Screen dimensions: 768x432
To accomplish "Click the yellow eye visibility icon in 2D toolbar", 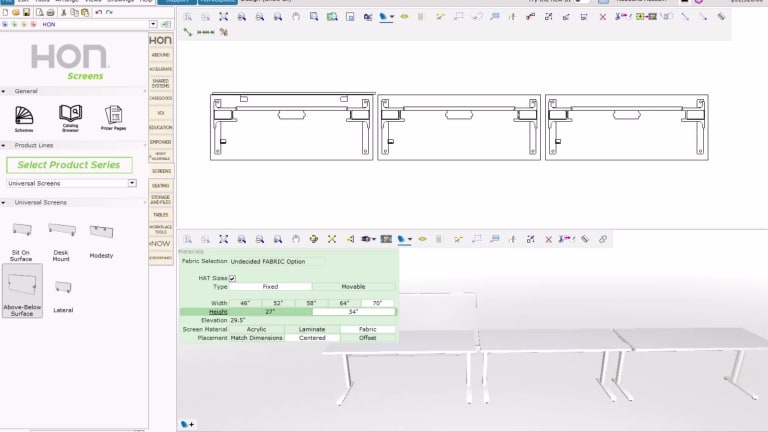I will [404, 17].
